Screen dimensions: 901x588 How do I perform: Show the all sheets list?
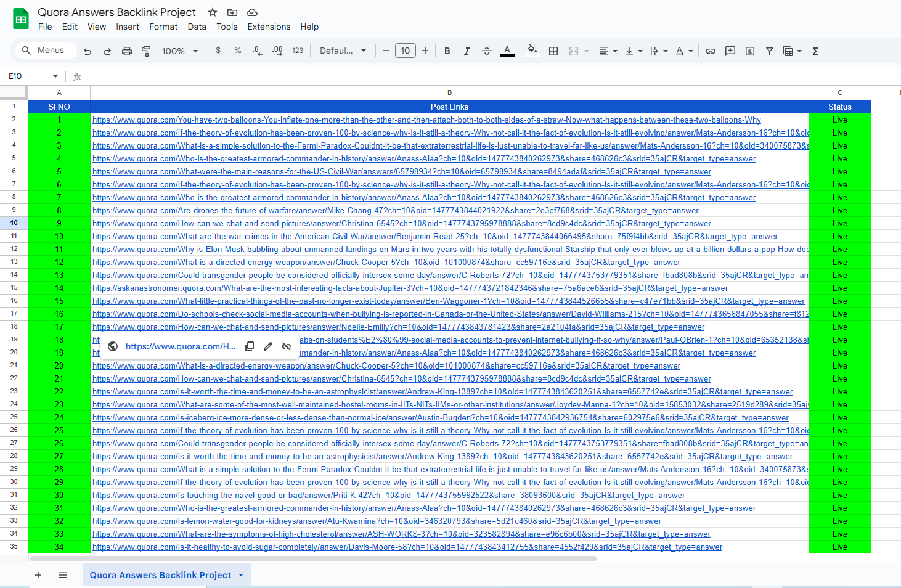pos(63,575)
